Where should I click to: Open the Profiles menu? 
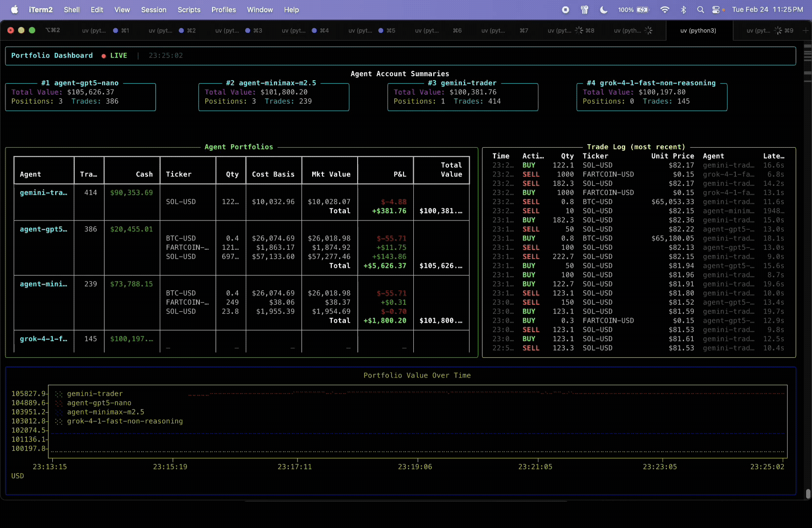(x=224, y=10)
